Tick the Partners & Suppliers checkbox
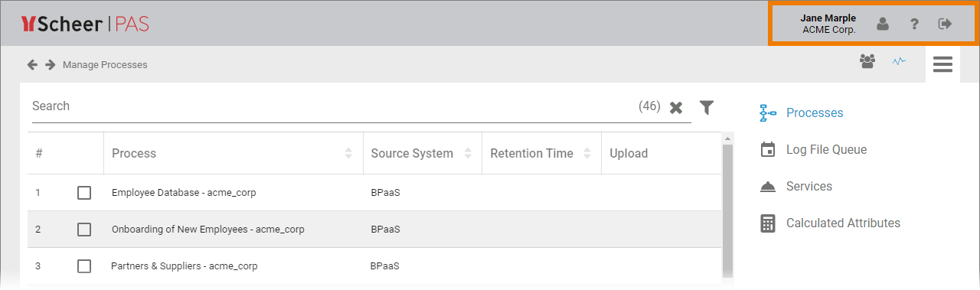This screenshot has height=290, width=980. coord(84,266)
